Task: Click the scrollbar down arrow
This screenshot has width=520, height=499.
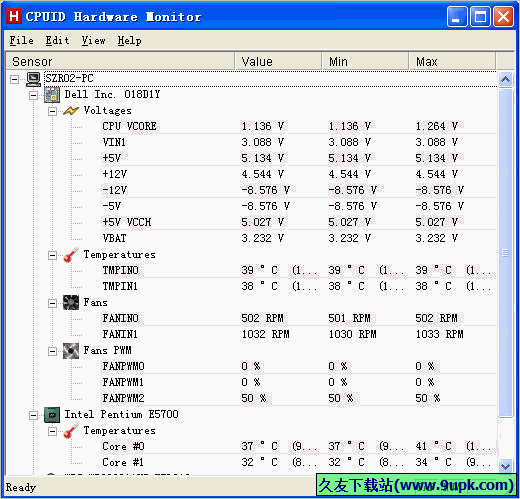Action: [x=506, y=466]
